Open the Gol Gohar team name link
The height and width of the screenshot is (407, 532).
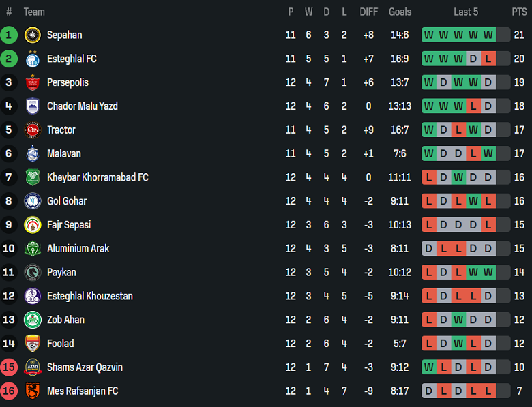66,201
